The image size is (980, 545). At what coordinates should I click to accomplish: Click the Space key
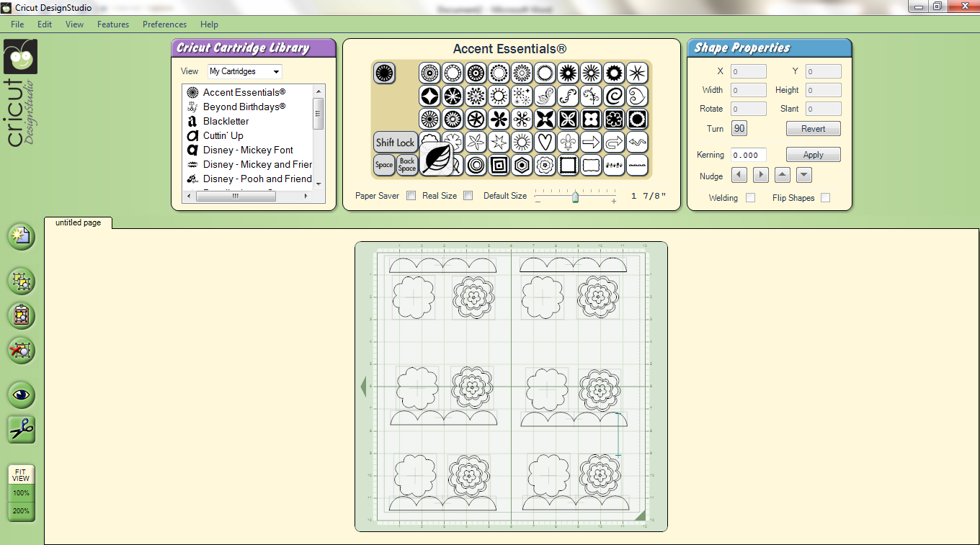384,165
